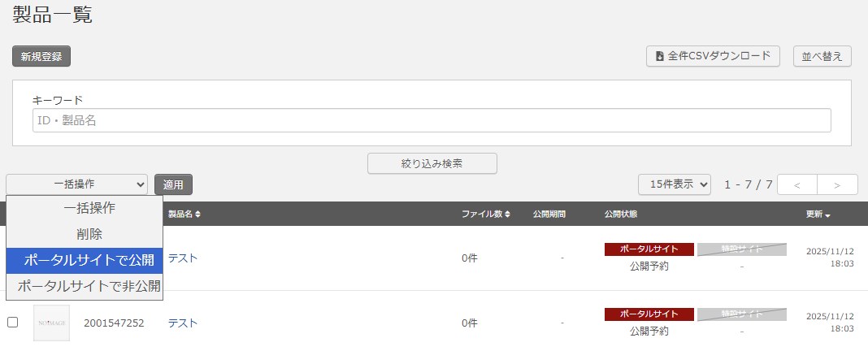The height and width of the screenshot is (351, 868).
Task: Click NO IMAGE thumbnail of product 2001547252
Action: (x=51, y=323)
